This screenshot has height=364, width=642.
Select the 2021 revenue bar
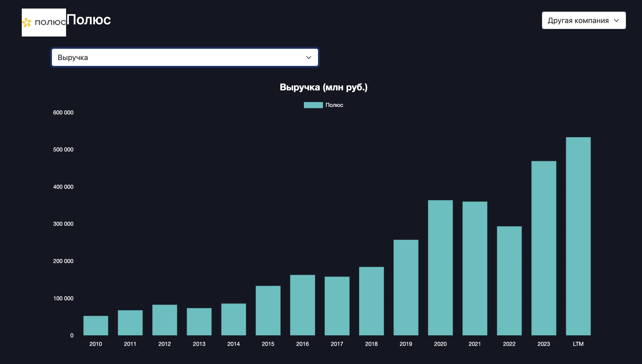[475, 268]
